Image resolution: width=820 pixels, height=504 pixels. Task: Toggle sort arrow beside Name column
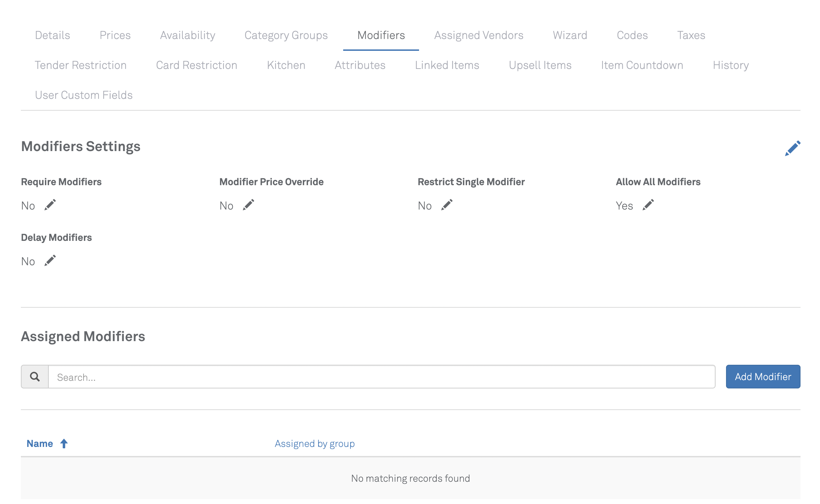pos(64,444)
